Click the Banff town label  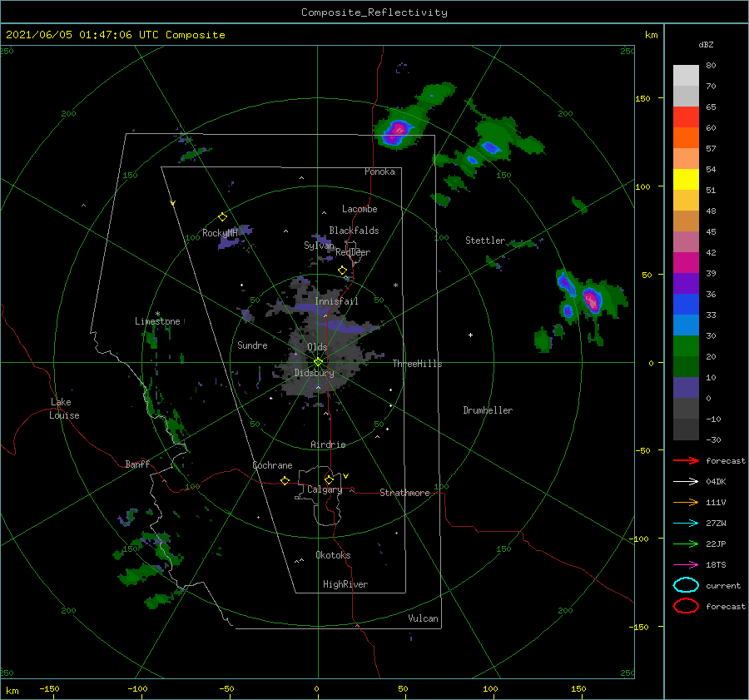[137, 464]
